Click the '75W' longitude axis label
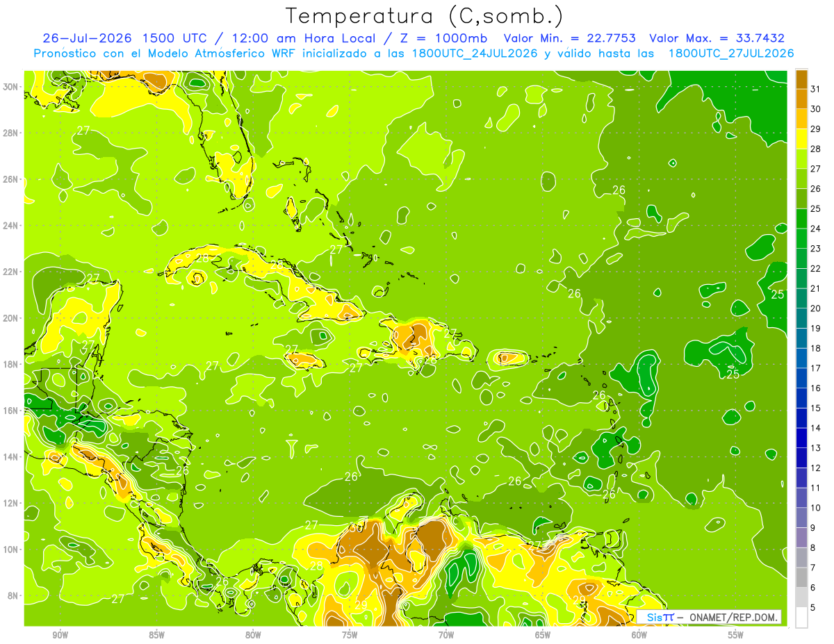 350,635
